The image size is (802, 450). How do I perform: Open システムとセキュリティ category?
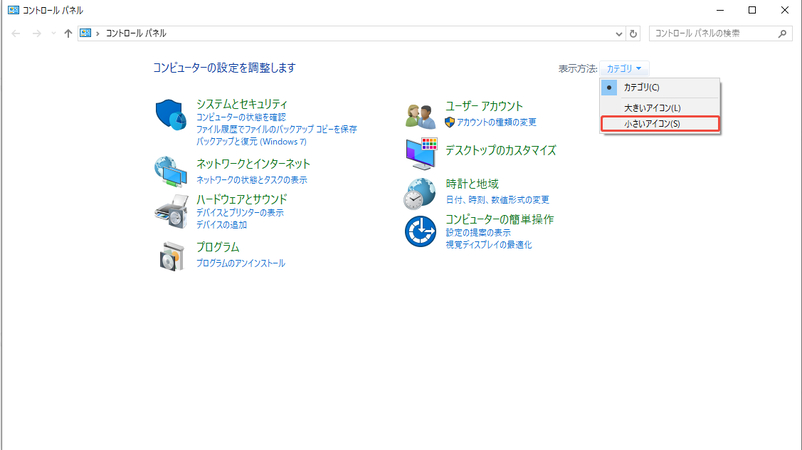[x=242, y=104]
